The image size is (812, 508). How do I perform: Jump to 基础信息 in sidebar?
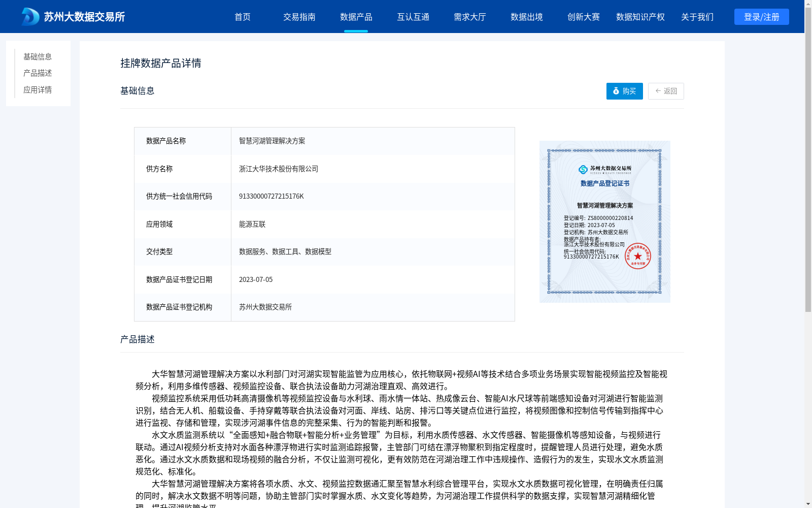(38, 56)
